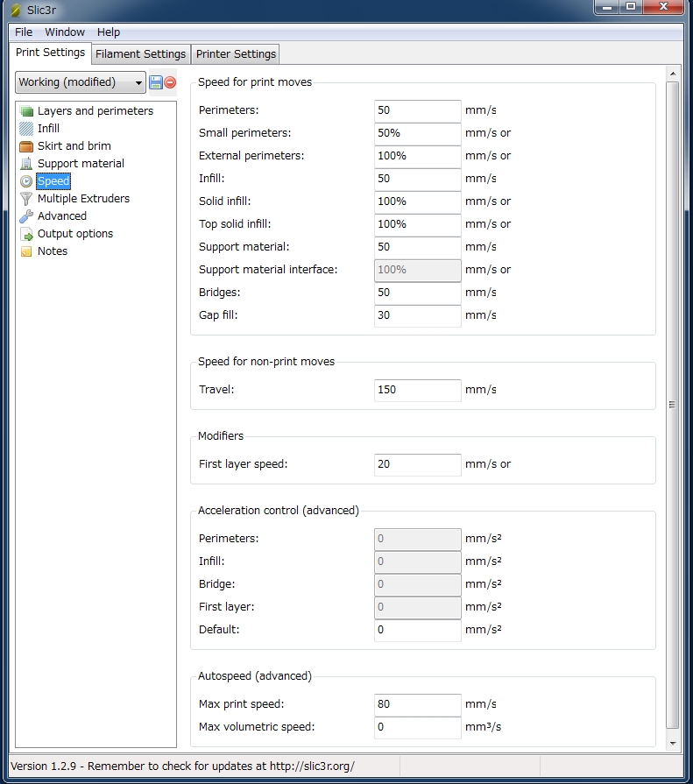Open the Skirt and brim page
This screenshot has width=693, height=784.
click(74, 146)
